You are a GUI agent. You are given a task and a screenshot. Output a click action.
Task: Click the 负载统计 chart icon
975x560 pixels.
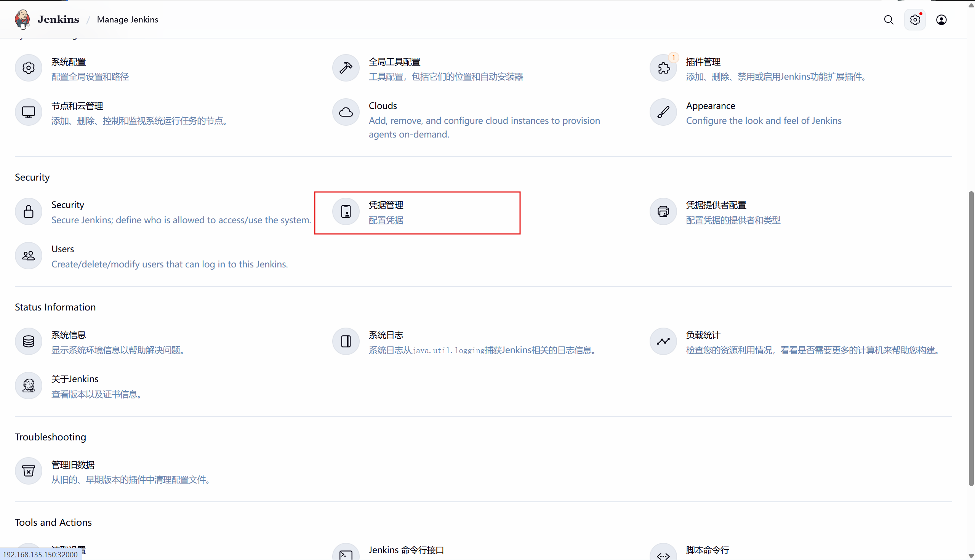point(663,342)
